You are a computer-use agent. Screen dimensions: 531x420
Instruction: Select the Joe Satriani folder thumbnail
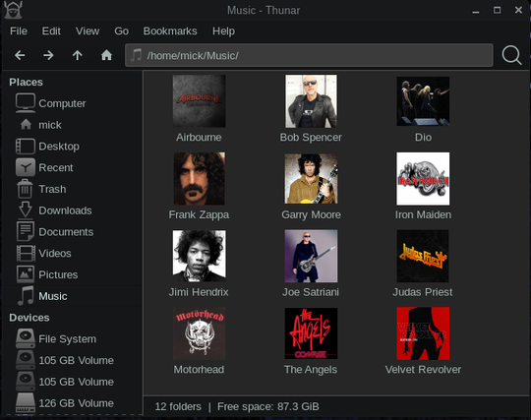(x=311, y=256)
